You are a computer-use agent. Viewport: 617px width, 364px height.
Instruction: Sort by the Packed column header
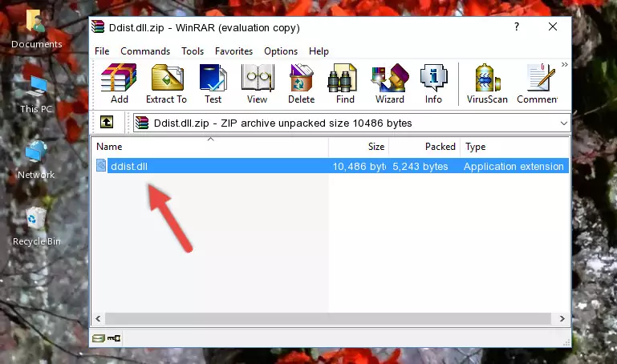click(x=424, y=147)
